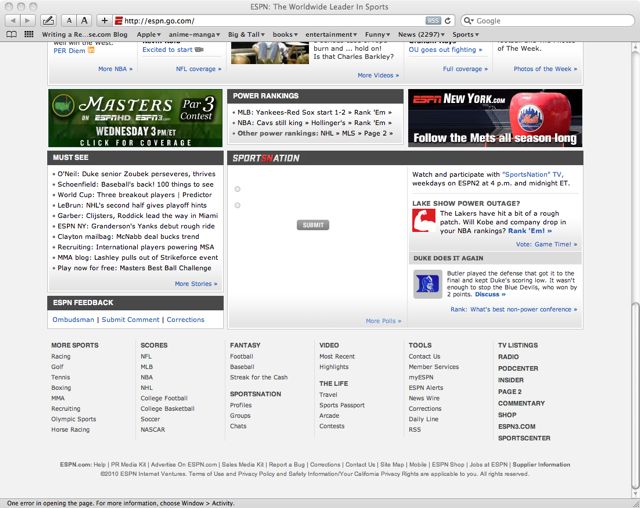The width and height of the screenshot is (640, 508).
Task: Open the Masters Par 3 Contest banner
Action: click(x=135, y=118)
